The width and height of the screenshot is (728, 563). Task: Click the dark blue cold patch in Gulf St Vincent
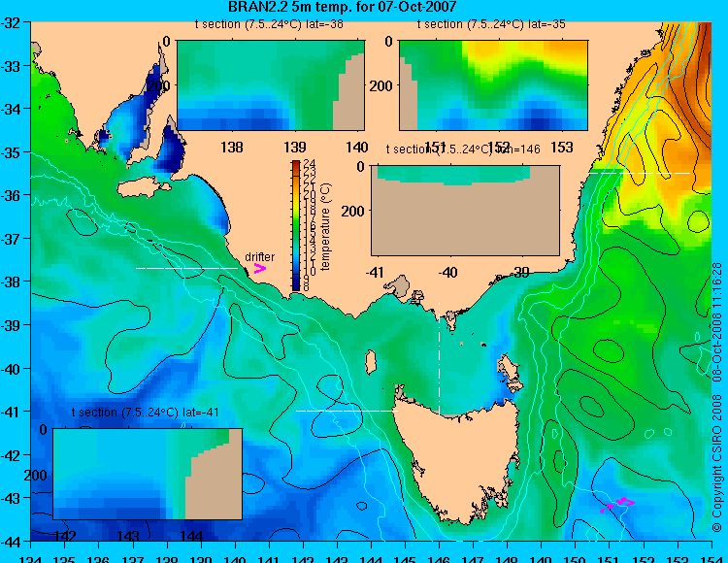171,150
